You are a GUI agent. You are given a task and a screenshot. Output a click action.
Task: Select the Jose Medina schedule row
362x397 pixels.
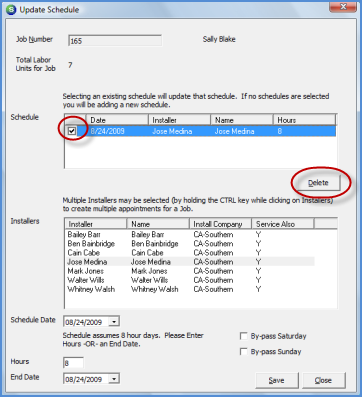tap(200, 131)
